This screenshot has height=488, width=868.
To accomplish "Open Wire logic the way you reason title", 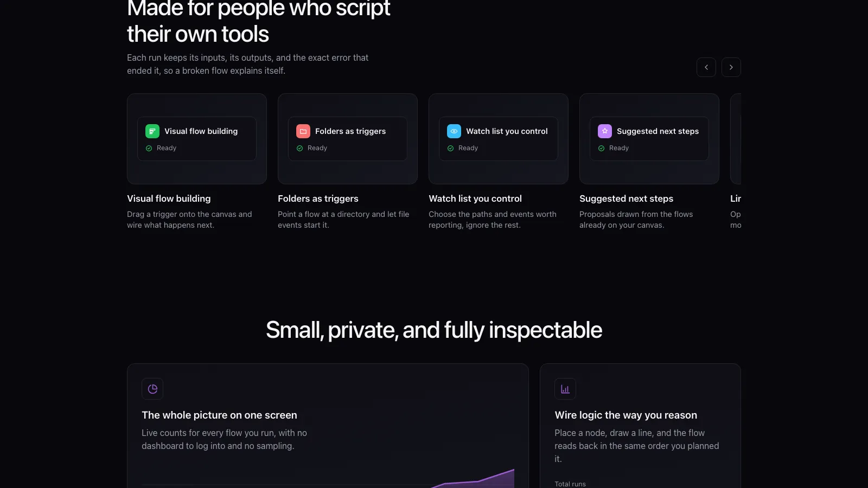I will click(626, 415).
